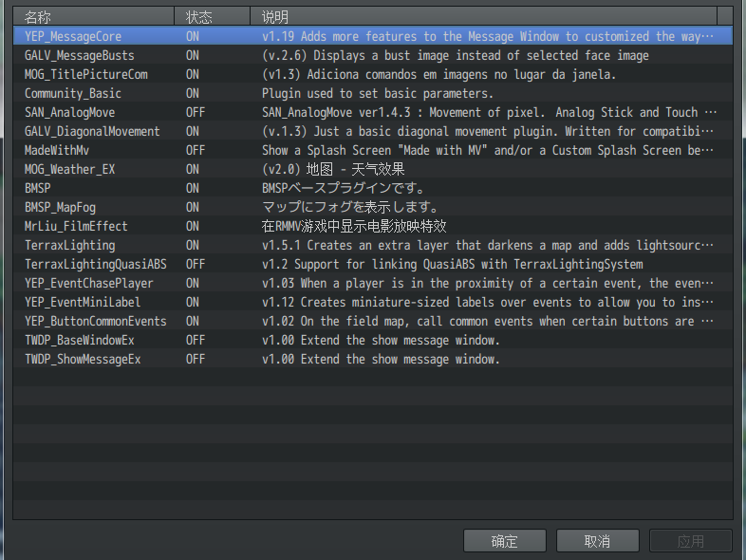Click TWDP_ShowMessageEx description 'v1.00 Extend the show'
Image resolution: width=746 pixels, height=560 pixels.
pos(382,359)
